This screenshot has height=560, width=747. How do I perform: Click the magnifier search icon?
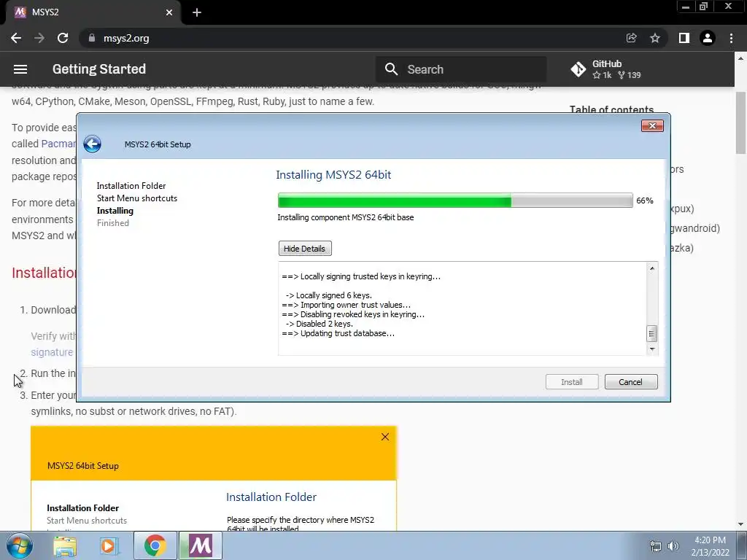point(391,69)
